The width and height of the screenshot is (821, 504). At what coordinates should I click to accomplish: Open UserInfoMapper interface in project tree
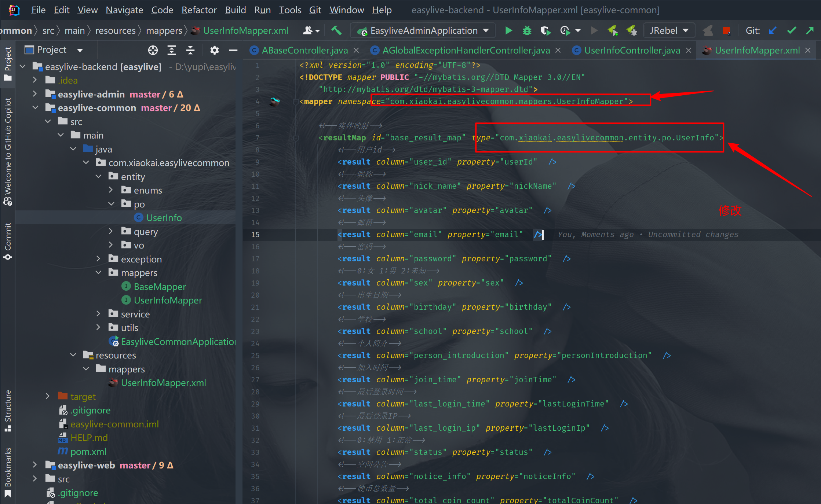click(168, 300)
